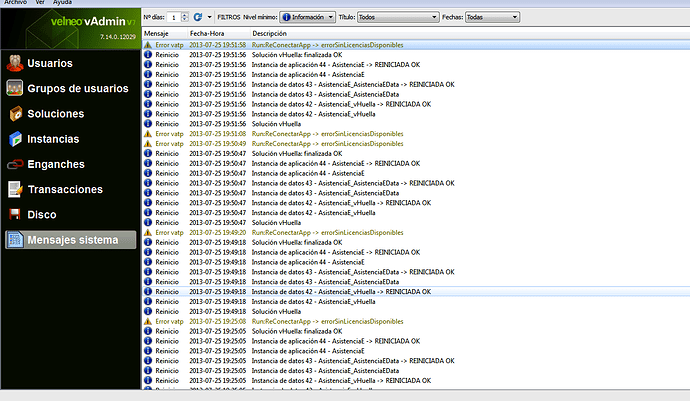Click the Nº días number field

(172, 17)
